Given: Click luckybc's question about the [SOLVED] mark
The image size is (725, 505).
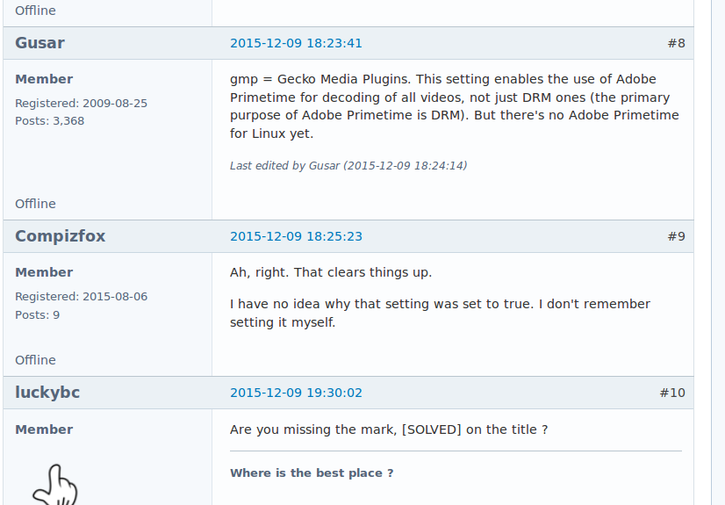Looking at the screenshot, I should 388,429.
